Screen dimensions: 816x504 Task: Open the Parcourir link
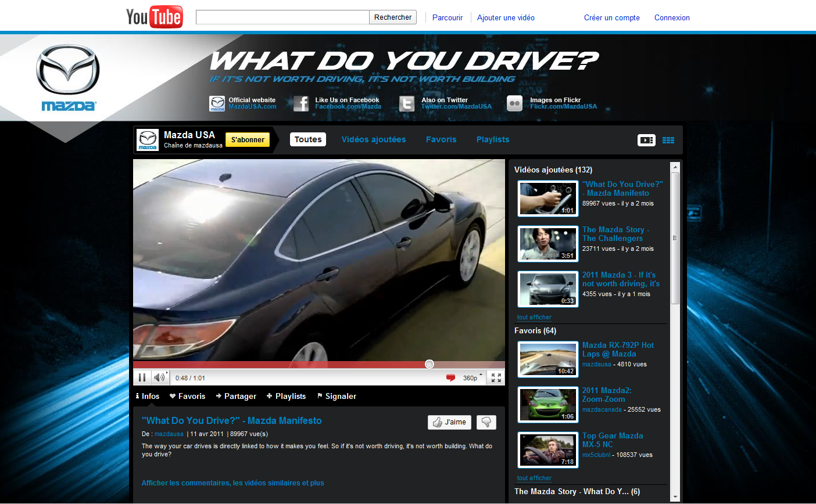coord(448,17)
